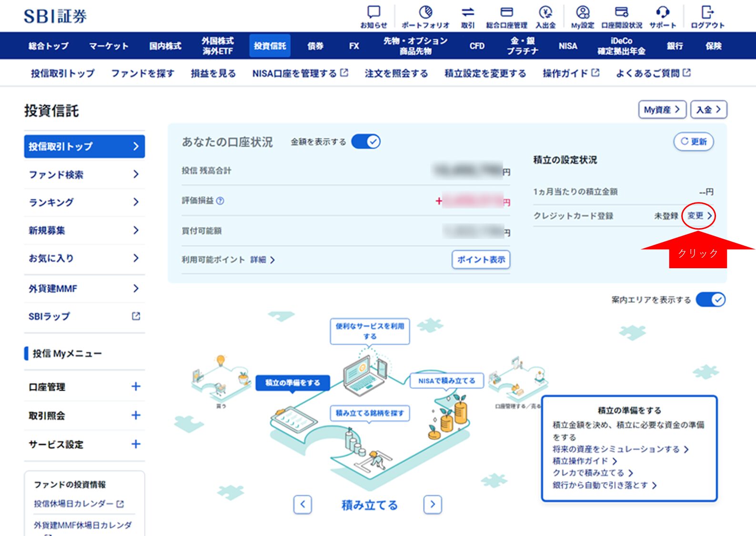Open the 積立操作ガイド link

[585, 461]
